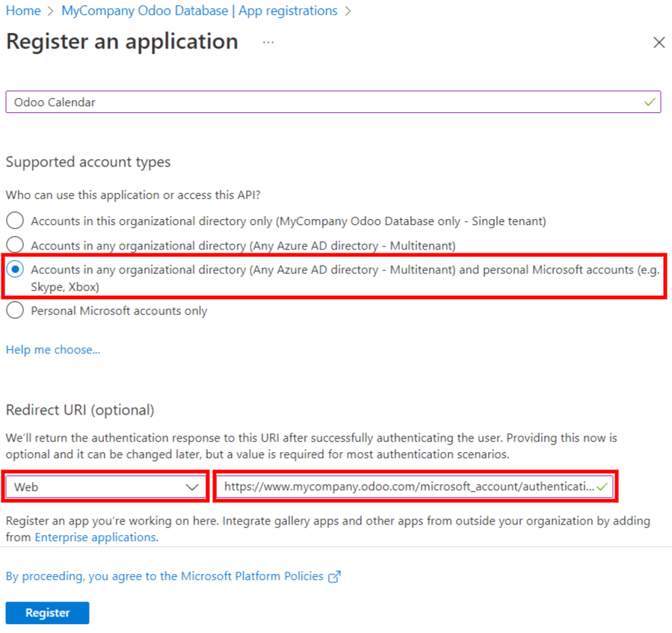Click the Register an application page title
672x633 pixels.
click(x=121, y=42)
